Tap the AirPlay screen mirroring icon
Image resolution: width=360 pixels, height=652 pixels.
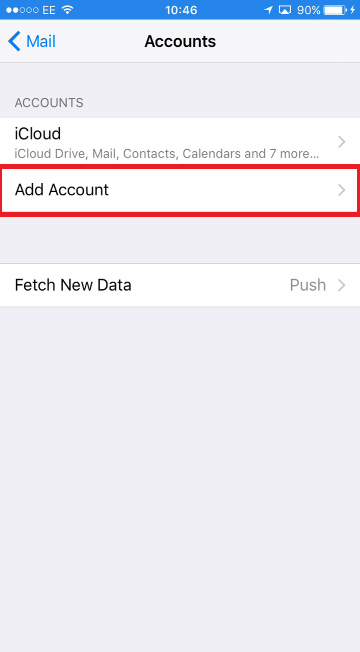[285, 10]
